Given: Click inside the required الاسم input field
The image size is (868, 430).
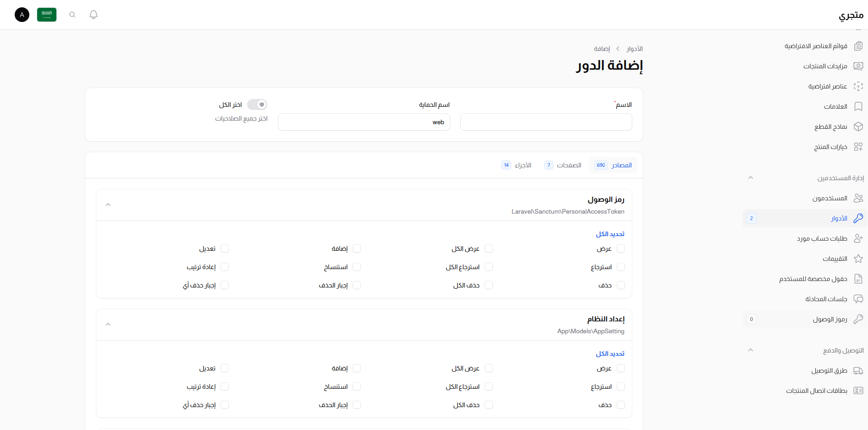Looking at the screenshot, I should pyautogui.click(x=545, y=122).
